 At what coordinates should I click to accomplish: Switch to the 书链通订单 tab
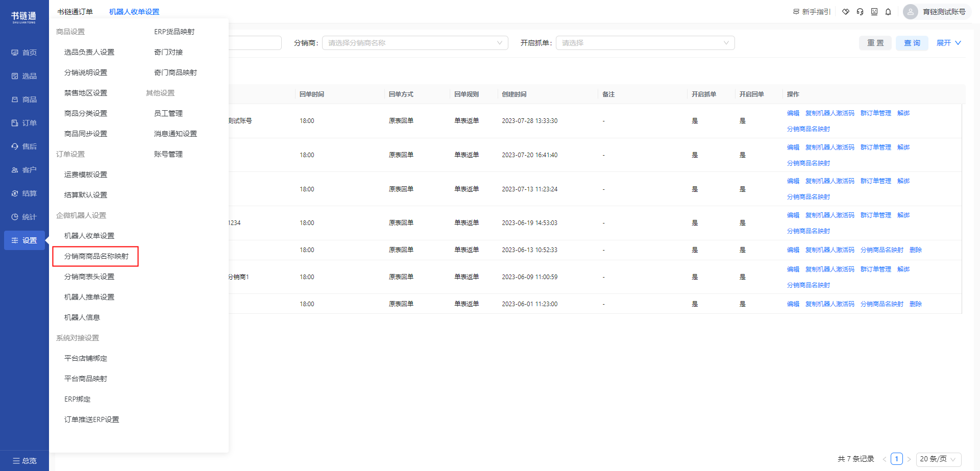click(x=75, y=12)
